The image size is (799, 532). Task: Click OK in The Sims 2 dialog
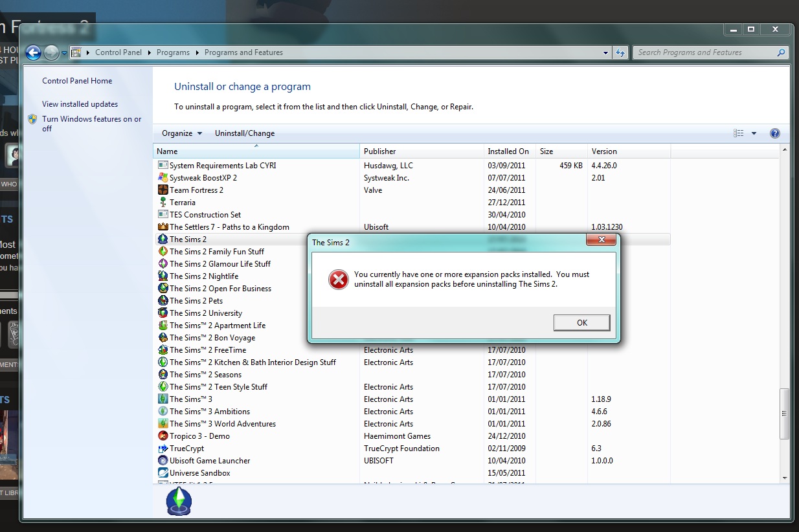(581, 322)
